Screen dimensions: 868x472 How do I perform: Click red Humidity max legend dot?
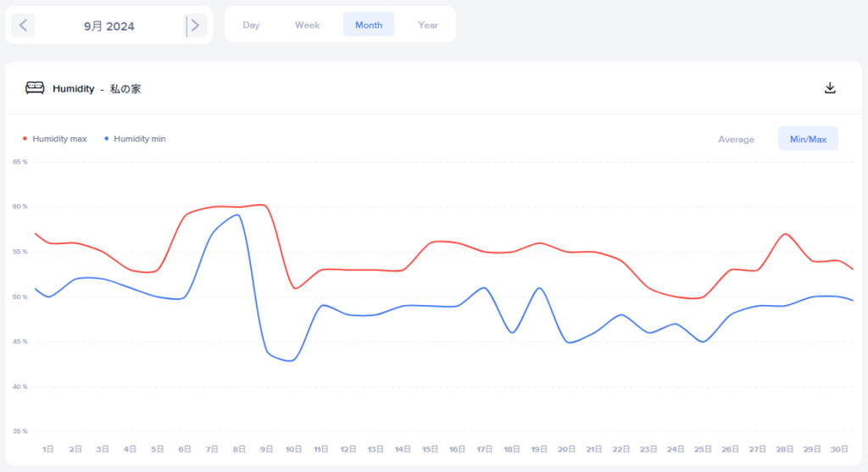point(25,139)
